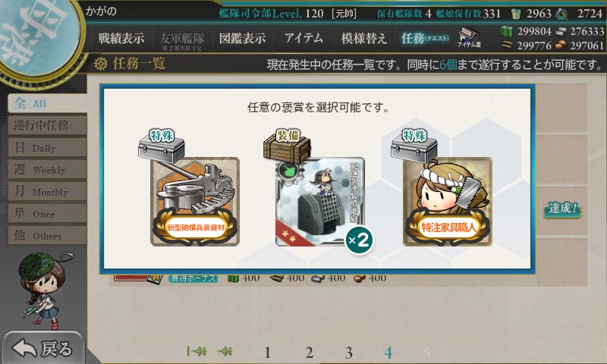Filter quests by Daily
The height and width of the screenshot is (364, 607).
point(47,147)
